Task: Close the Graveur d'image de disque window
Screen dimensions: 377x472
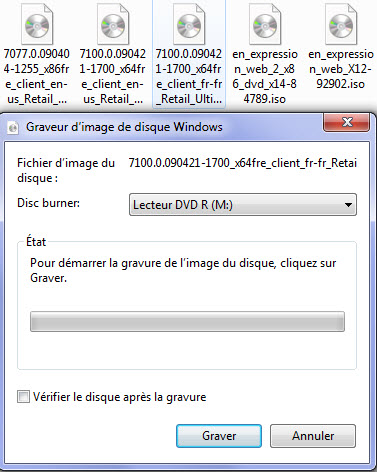Action: 347,122
